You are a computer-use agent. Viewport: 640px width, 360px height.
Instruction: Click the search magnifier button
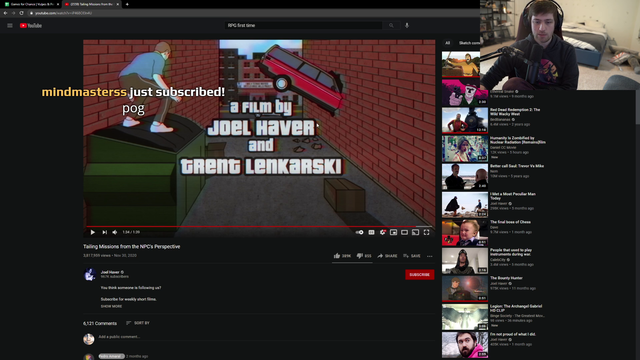pyautogui.click(x=391, y=25)
